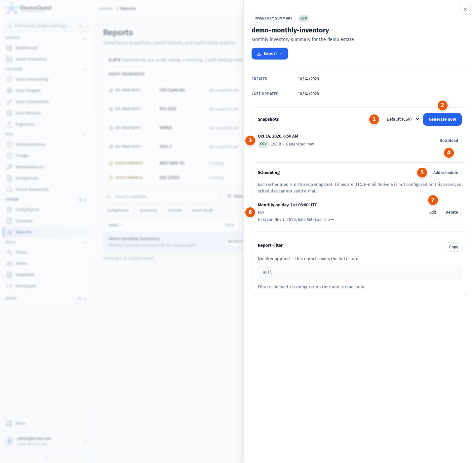
Task: Select the Asset Audit filter tab
Action: coord(203,210)
